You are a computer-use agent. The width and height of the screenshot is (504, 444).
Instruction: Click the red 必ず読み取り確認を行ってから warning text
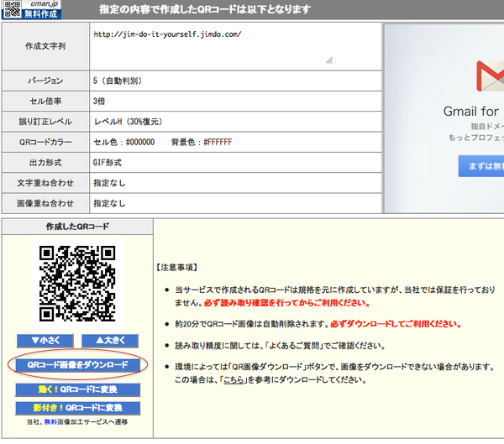click(286, 303)
